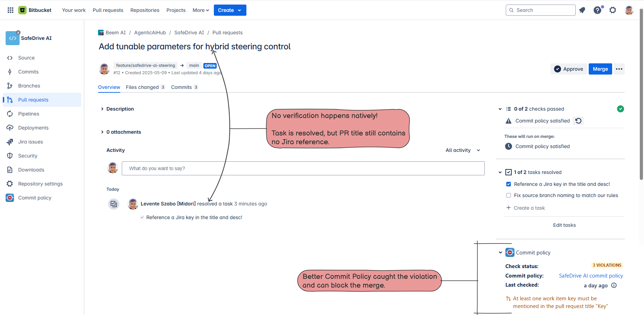Click the green checks passed status icon

pos(621,109)
